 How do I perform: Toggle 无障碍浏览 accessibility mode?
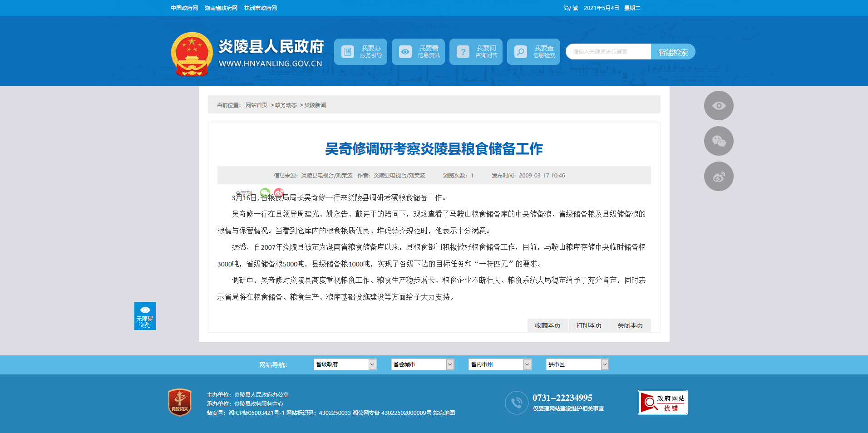click(145, 316)
